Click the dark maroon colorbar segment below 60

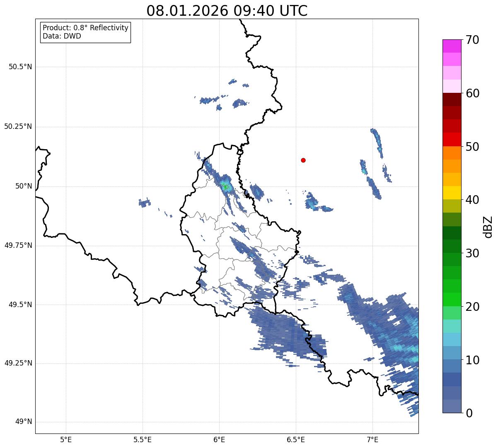pyautogui.click(x=452, y=99)
